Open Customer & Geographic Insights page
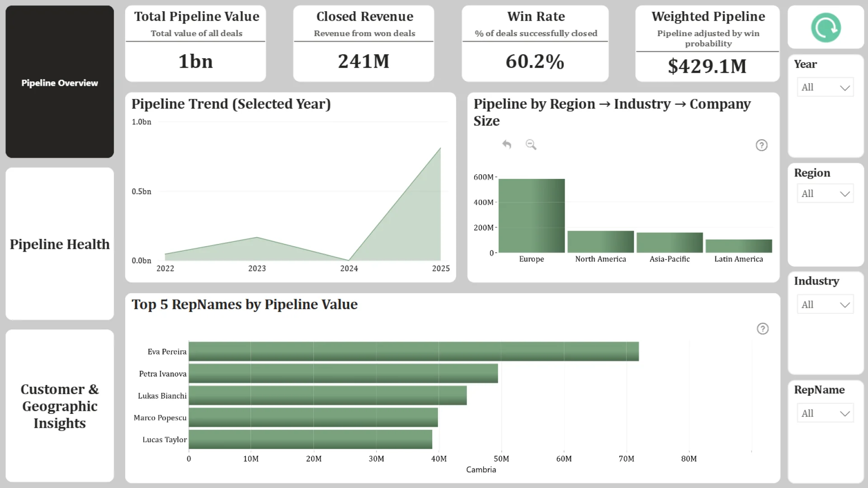This screenshot has height=488, width=868. pos(60,406)
